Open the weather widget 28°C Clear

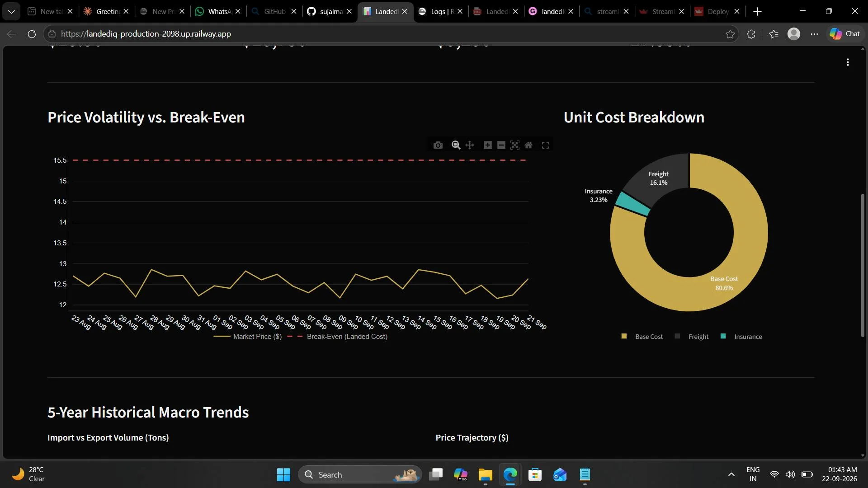click(x=29, y=474)
